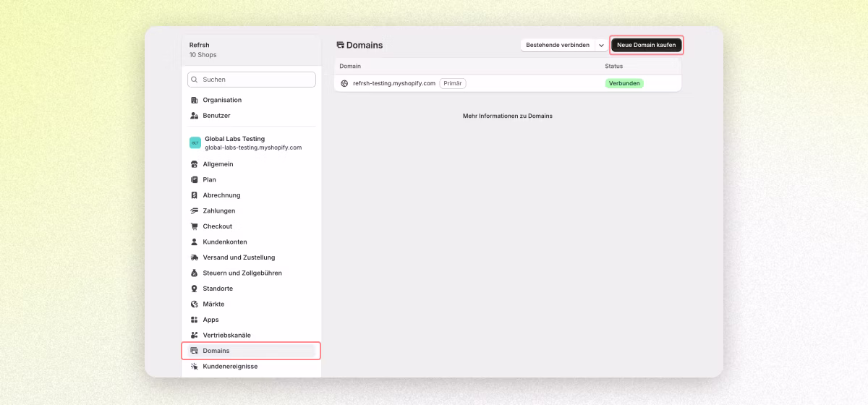Click the Apps grid icon
Viewport: 868px width, 405px height.
(194, 320)
